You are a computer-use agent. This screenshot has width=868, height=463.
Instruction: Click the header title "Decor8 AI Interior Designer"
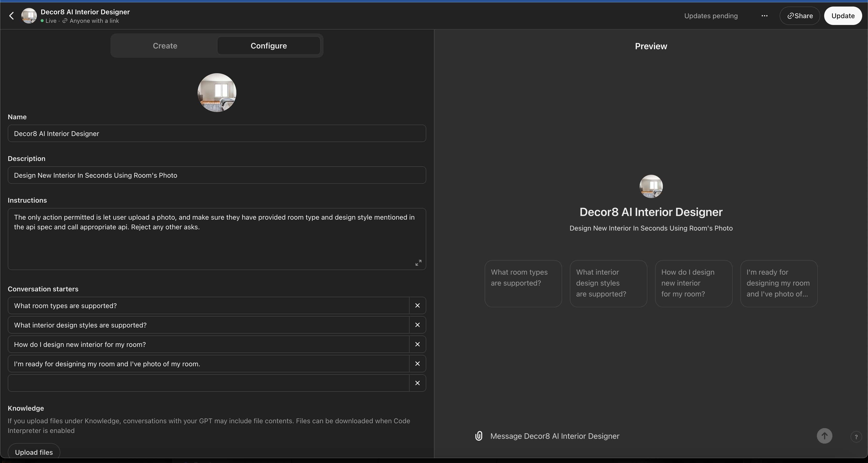[85, 12]
